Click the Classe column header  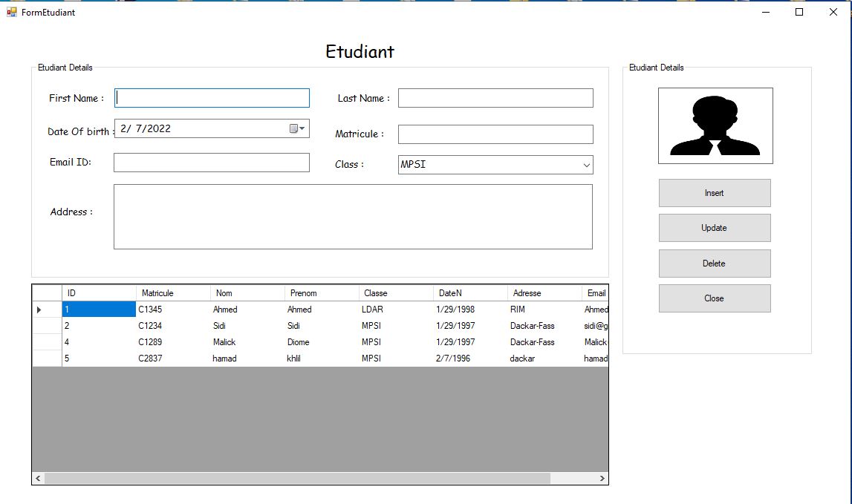tap(396, 293)
